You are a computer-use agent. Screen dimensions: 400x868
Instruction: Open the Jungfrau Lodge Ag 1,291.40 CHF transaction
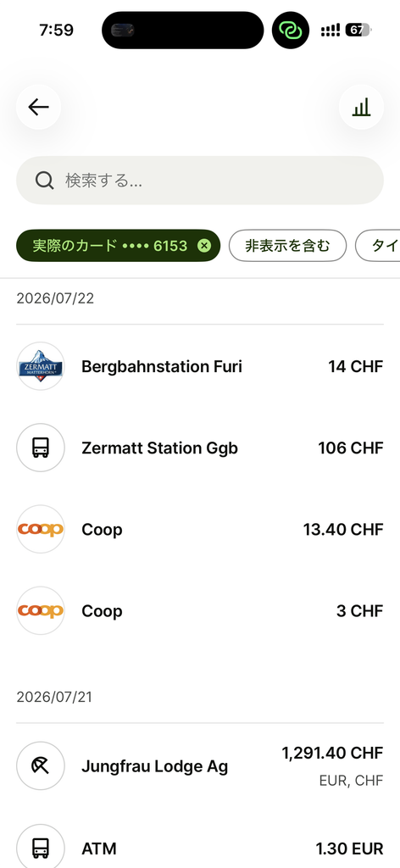coord(200,766)
